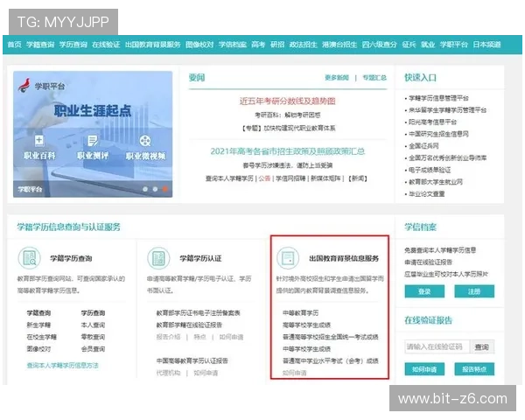Open 来华留学生学籍学历管理平台 quick entry
The height and width of the screenshot is (420, 525).
coord(447,110)
